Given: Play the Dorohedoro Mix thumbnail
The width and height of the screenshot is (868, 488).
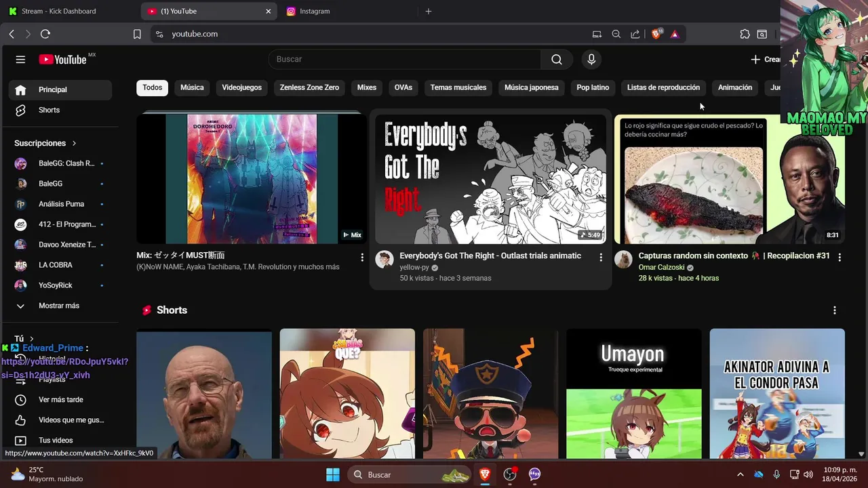Looking at the screenshot, I should 252,179.
